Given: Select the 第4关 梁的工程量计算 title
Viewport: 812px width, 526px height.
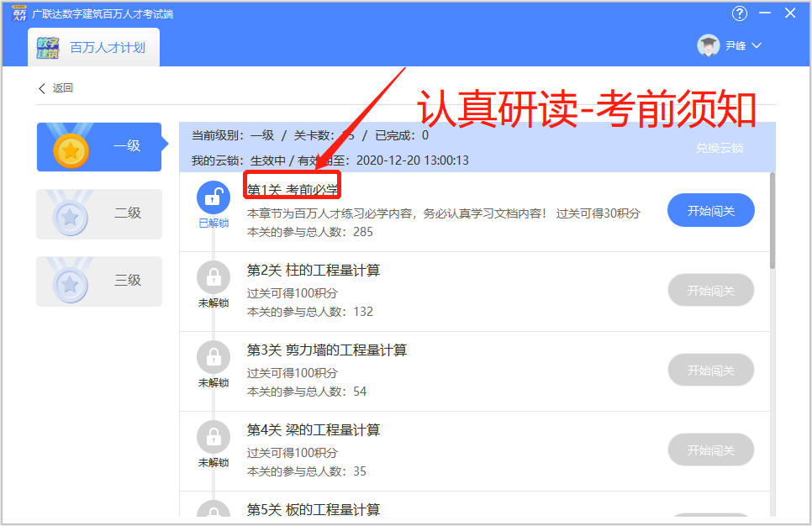Looking at the screenshot, I should [x=314, y=429].
